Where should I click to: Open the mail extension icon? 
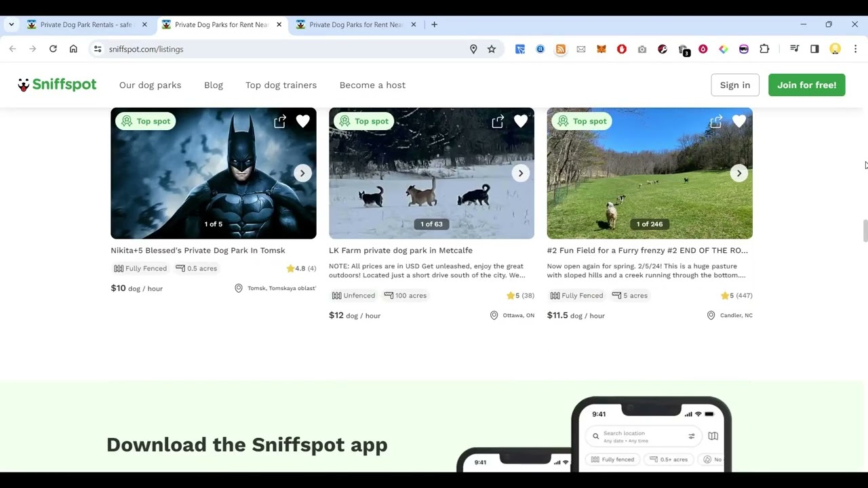click(581, 49)
